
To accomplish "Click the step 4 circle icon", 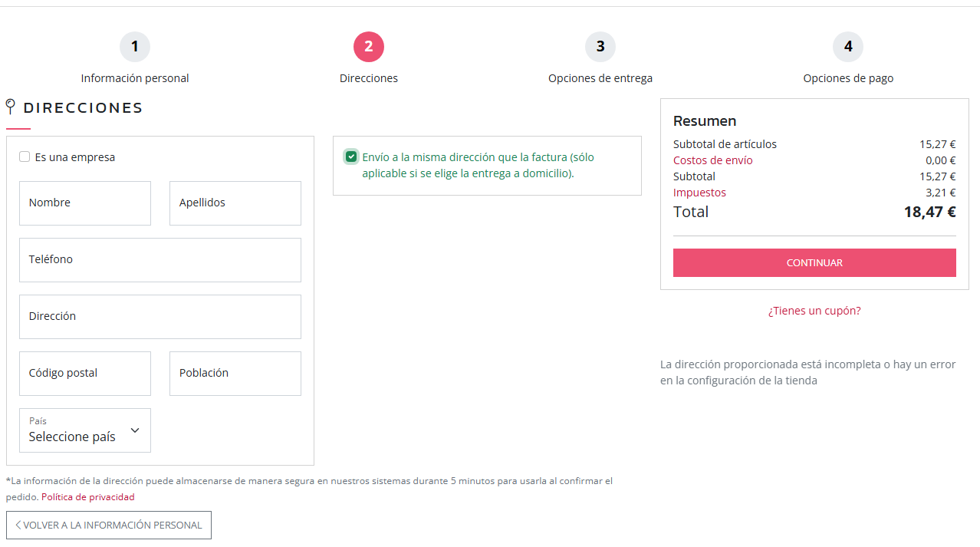I will [848, 47].
